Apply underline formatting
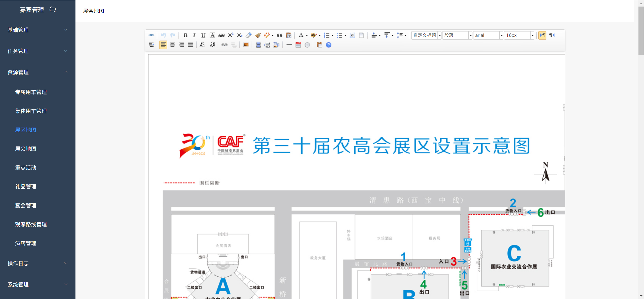The width and height of the screenshot is (644, 299). 203,35
